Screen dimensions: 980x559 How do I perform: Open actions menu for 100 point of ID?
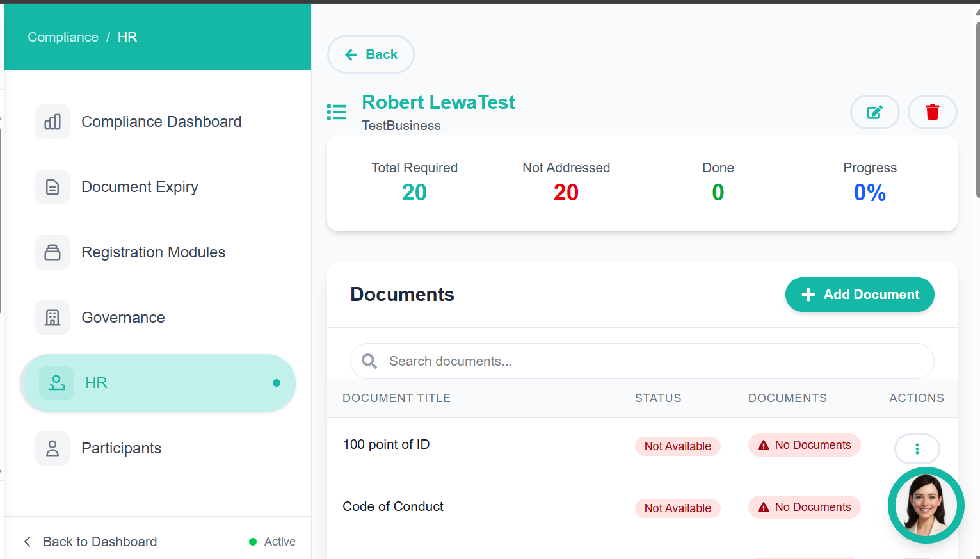[x=917, y=449]
